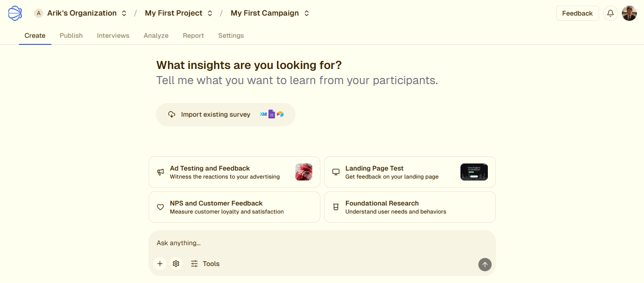Open the user profile avatar menu
The height and width of the screenshot is (283, 644).
click(x=629, y=13)
